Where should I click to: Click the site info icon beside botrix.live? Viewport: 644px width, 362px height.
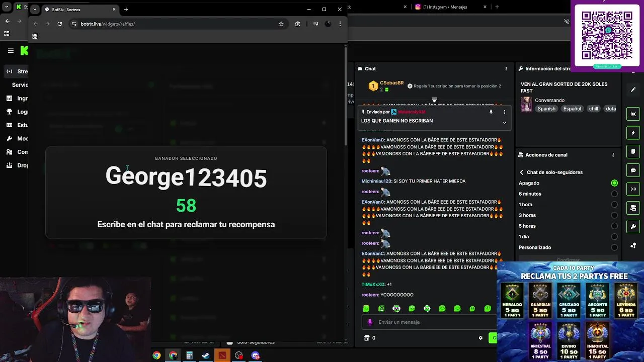click(x=74, y=24)
